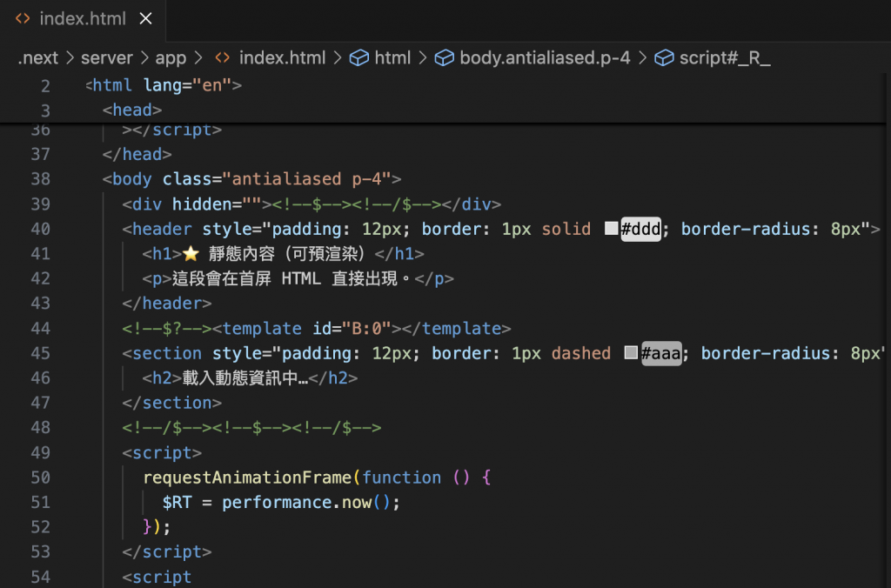Click the #ddd color value text
Image resolution: width=891 pixels, height=588 pixels.
641,229
